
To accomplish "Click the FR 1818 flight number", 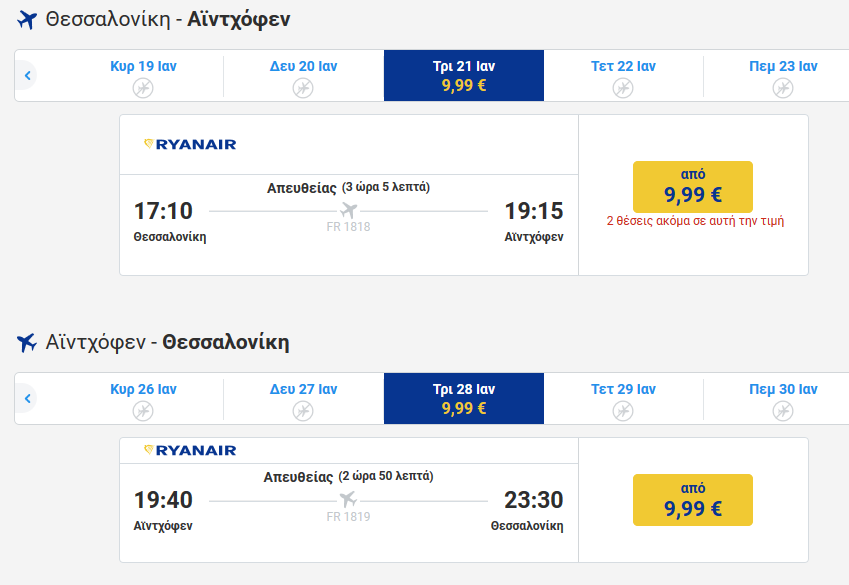I will [348, 226].
